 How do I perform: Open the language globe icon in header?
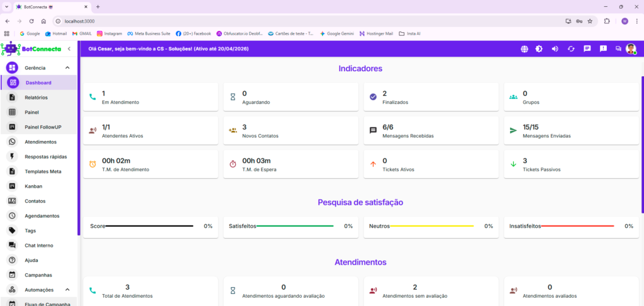coord(524,49)
